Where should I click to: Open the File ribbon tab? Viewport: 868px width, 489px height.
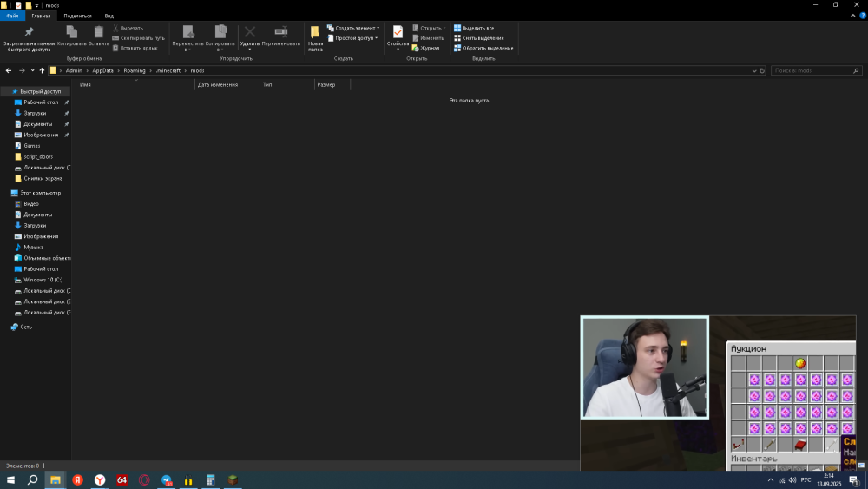pyautogui.click(x=12, y=16)
